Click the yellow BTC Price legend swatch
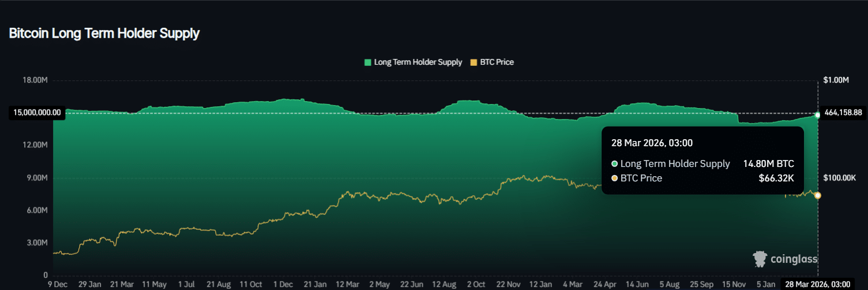 474,62
